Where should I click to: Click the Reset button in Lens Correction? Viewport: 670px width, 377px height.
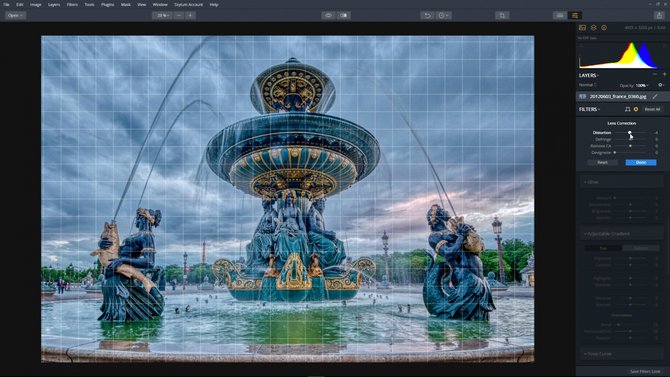pos(602,162)
